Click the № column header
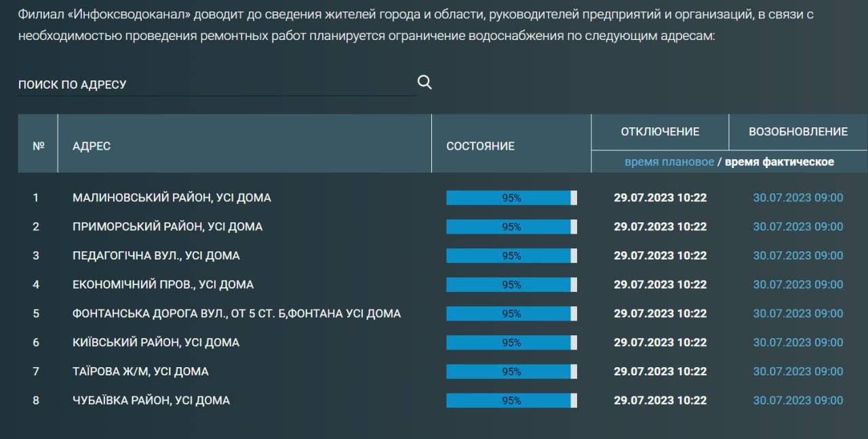Image resolution: width=868 pixels, height=439 pixels. [x=39, y=146]
